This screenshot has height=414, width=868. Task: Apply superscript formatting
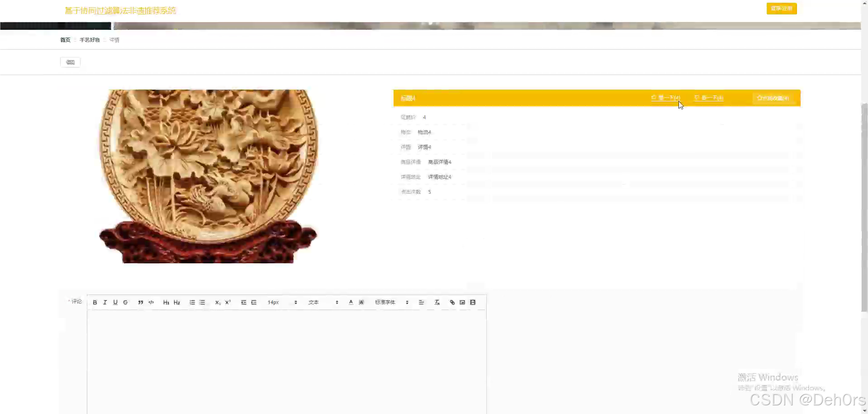tap(228, 302)
